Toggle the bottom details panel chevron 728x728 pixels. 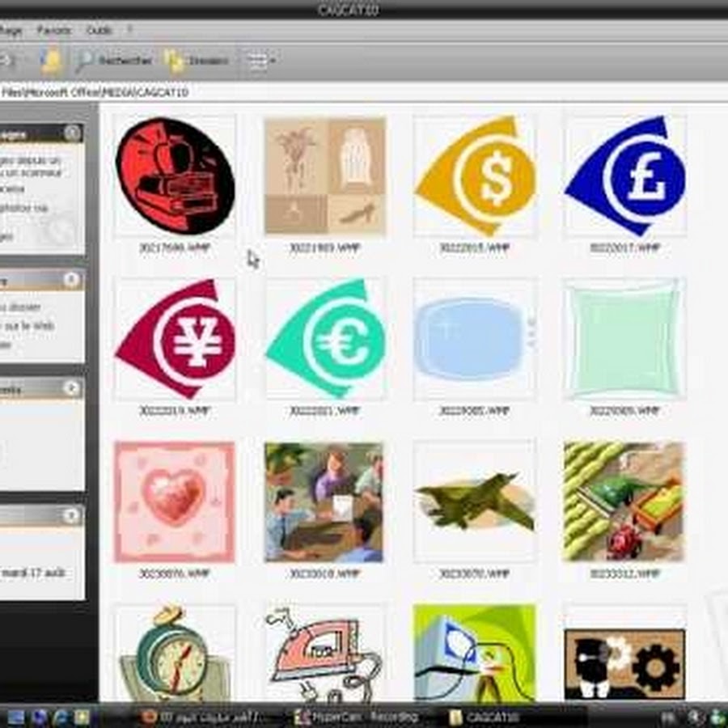click(x=72, y=515)
